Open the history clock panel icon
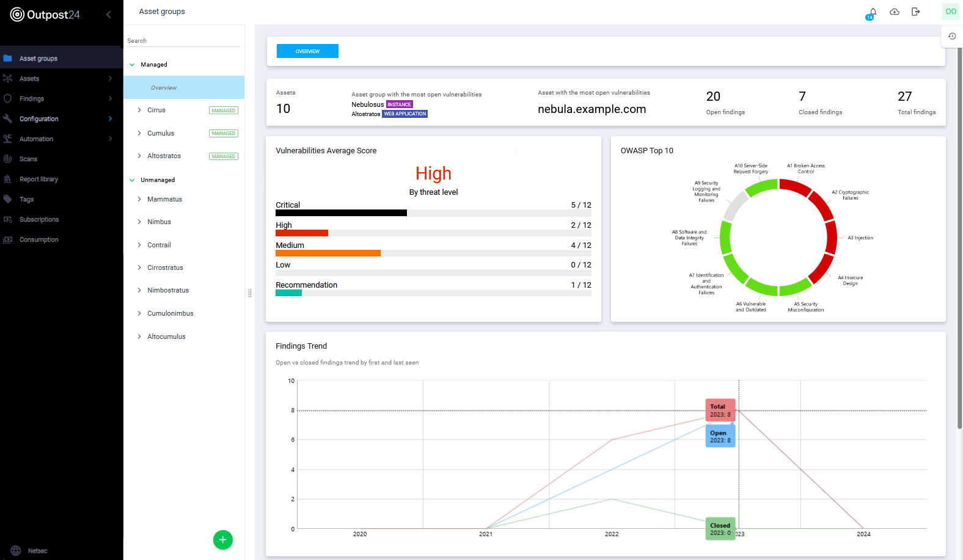 pos(952,36)
